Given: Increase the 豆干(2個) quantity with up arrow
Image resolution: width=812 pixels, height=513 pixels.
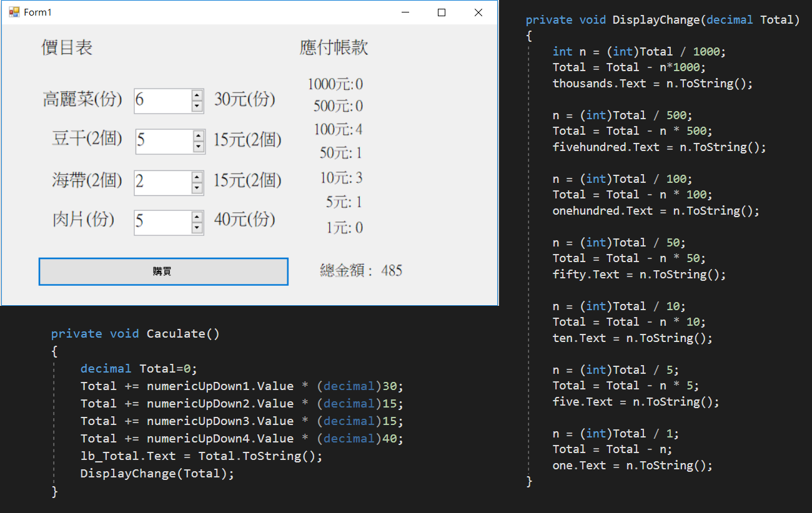Looking at the screenshot, I should pos(199,136).
